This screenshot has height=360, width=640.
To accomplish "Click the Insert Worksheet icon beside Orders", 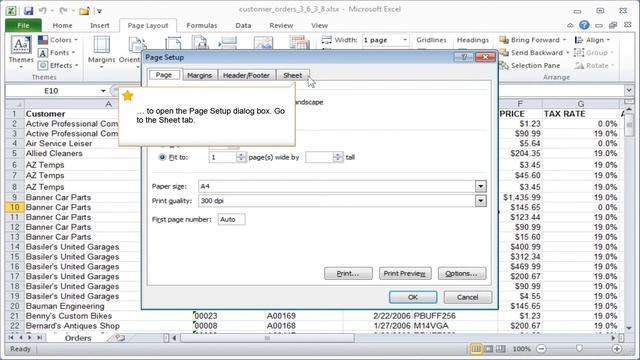I will [x=120, y=338].
